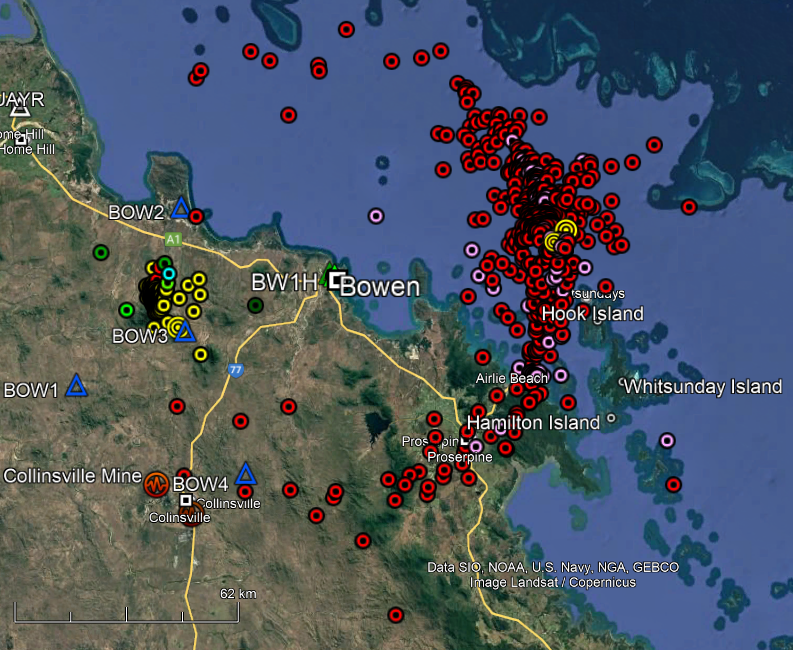Select the cyan circle event marker
Viewport: 793px width, 650px height.
tap(169, 274)
